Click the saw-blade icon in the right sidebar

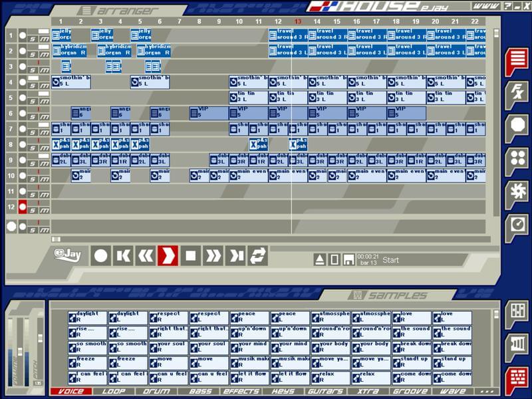pos(517,192)
